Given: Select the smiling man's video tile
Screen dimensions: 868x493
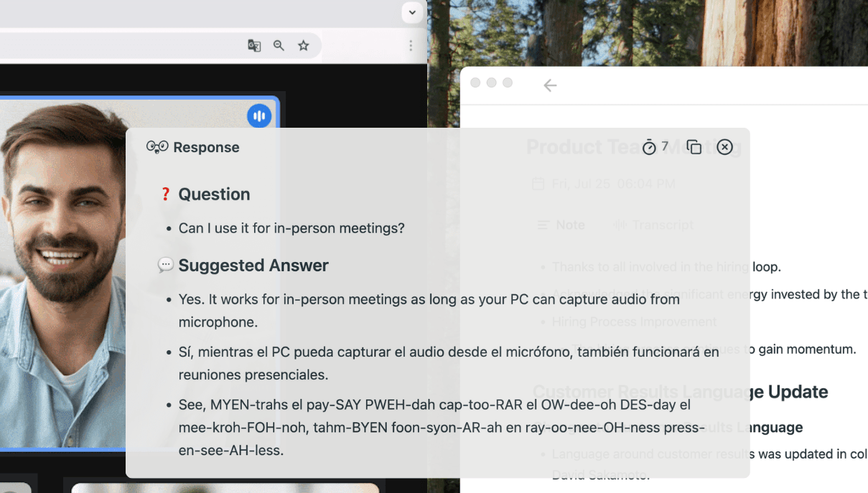Looking at the screenshot, I should click(140, 273).
